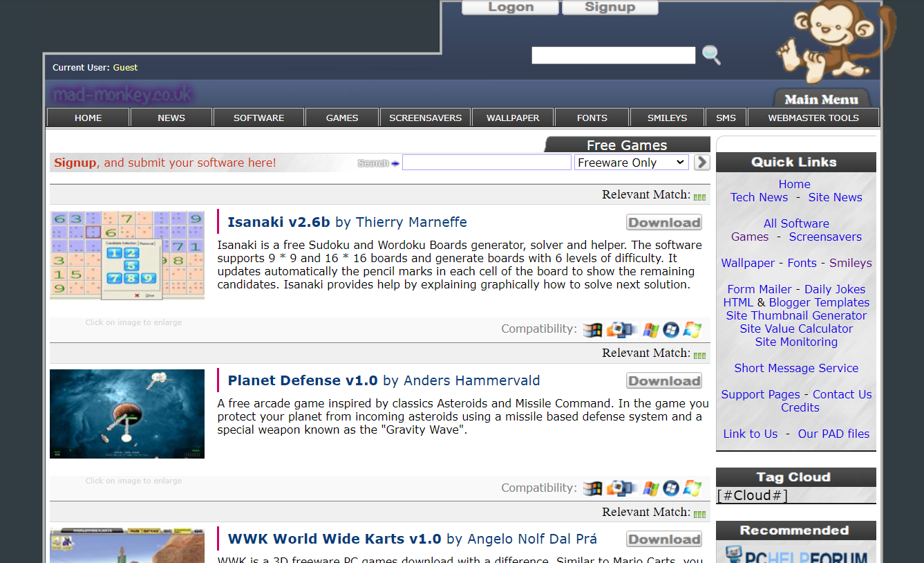The image size is (924, 563).
Task: Click the green relevance bars above Isanaki
Action: click(x=700, y=197)
